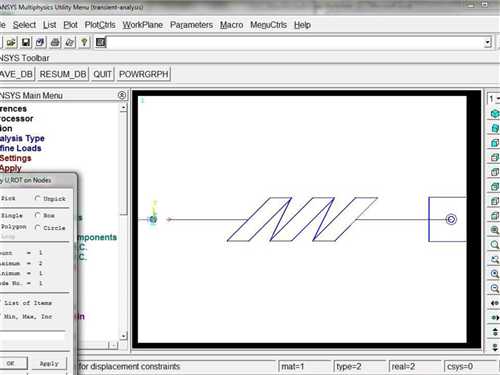Open the Report Generator icon
500x375 pixels.
pyautogui.click(x=70, y=42)
